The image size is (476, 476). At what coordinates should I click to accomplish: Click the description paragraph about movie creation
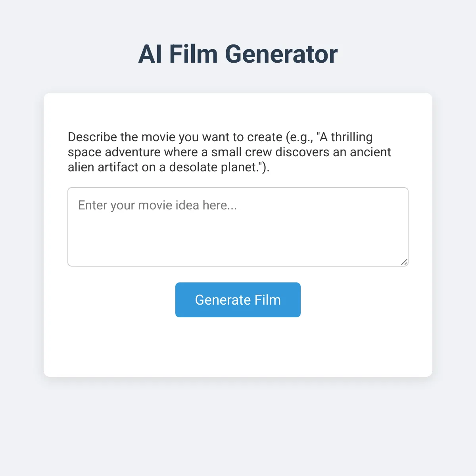230,152
